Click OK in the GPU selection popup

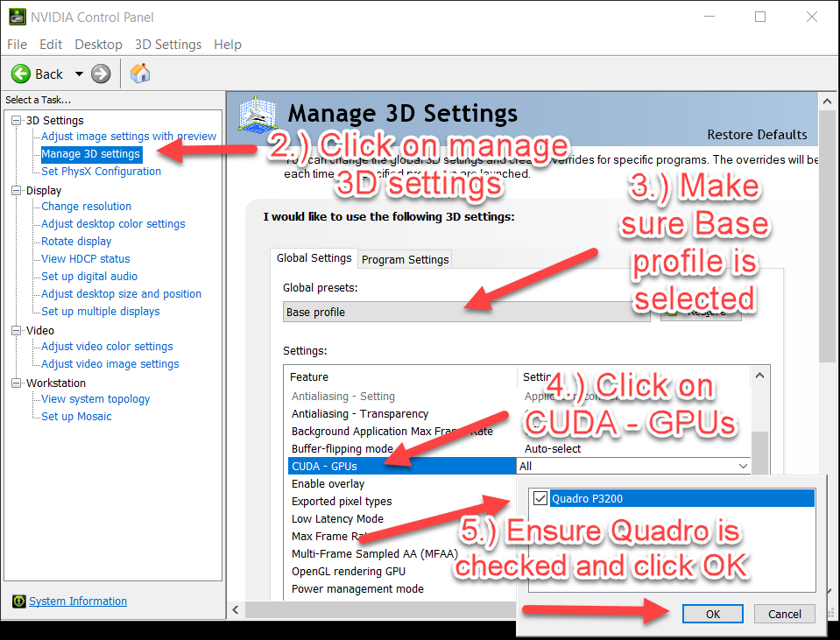coord(712,614)
